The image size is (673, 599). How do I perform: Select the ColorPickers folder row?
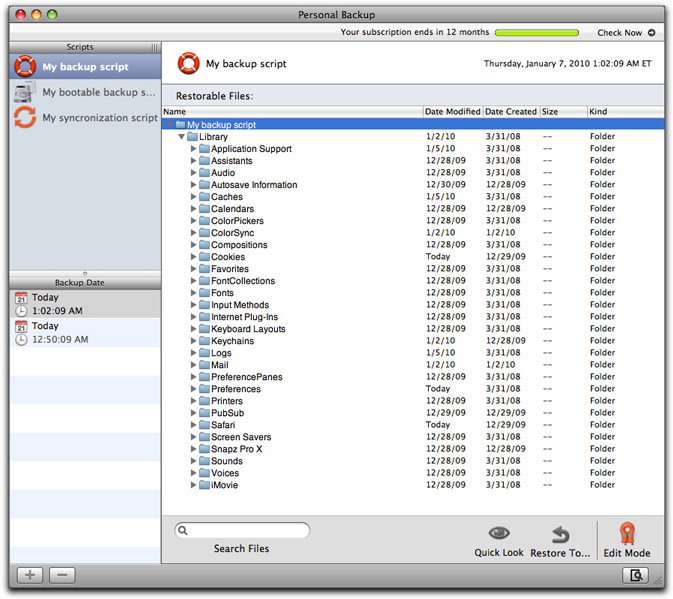[x=413, y=221]
